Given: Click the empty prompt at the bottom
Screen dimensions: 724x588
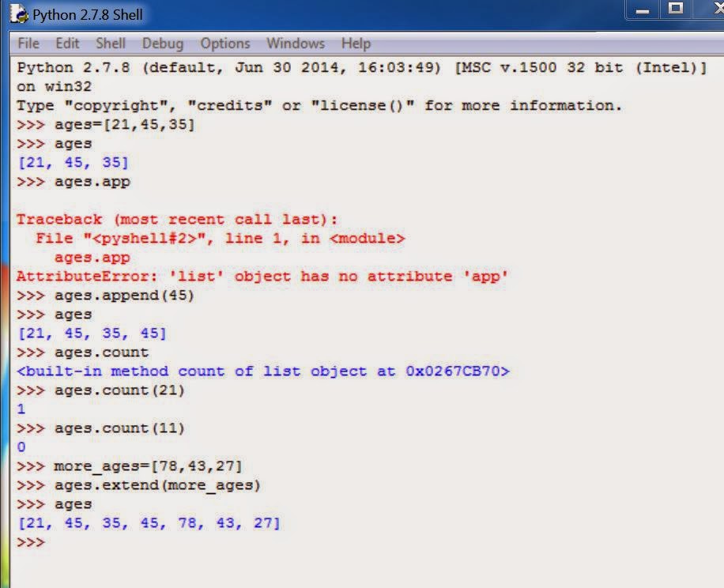Looking at the screenshot, I should [x=31, y=542].
